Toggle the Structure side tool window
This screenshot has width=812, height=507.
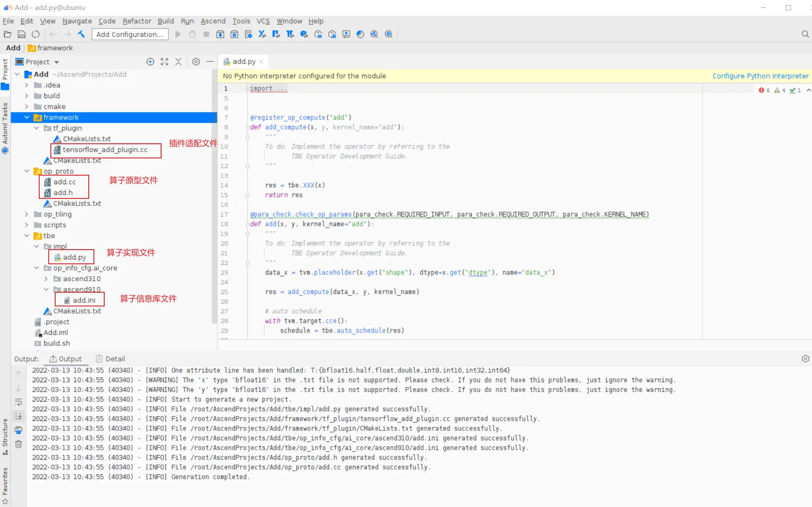point(5,436)
